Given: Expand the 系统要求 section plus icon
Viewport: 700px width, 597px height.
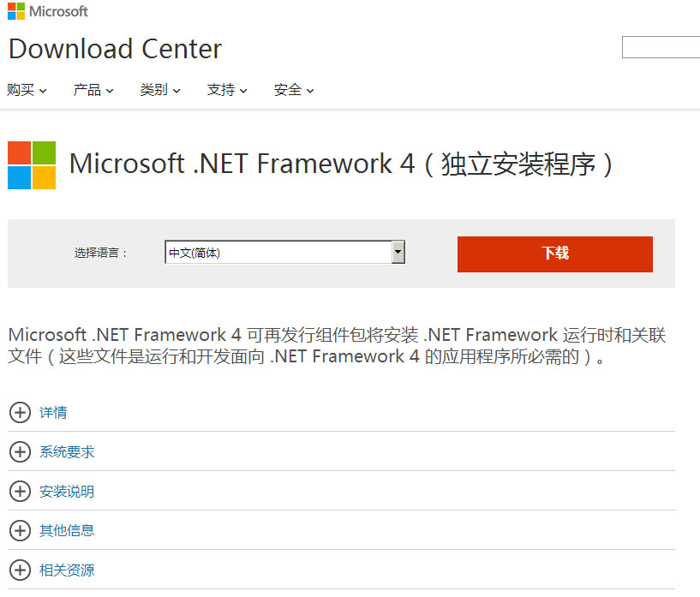Looking at the screenshot, I should coord(20,451).
